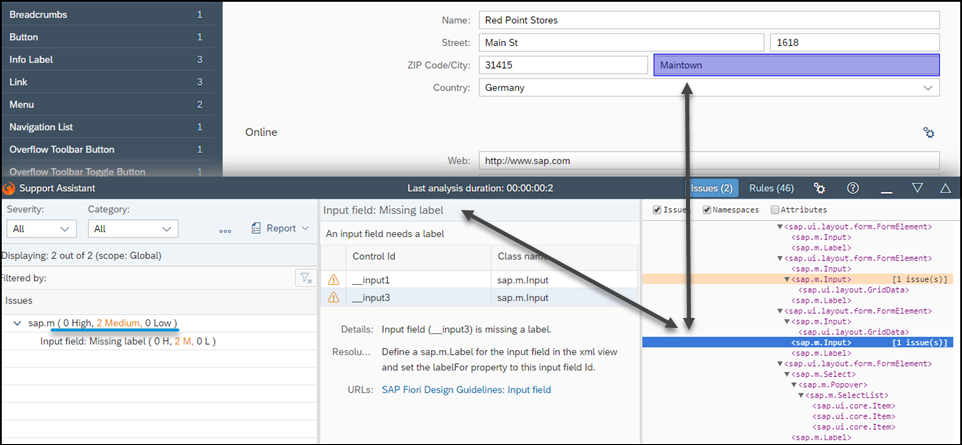Click the upward triangle dock icon
The image size is (962, 445).
point(945,188)
